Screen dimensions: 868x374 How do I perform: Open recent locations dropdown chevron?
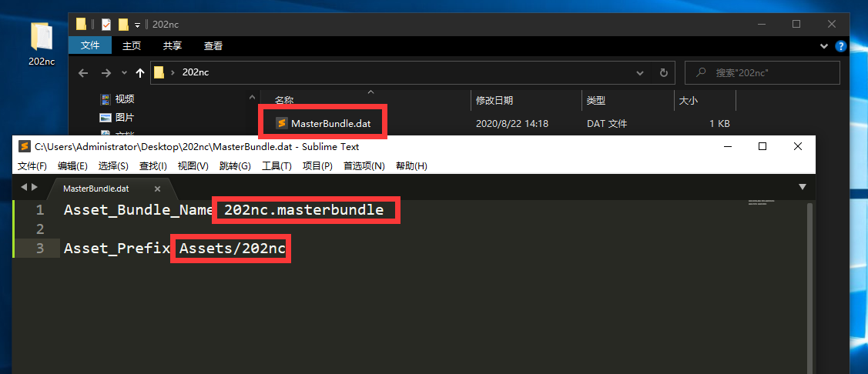pos(124,72)
